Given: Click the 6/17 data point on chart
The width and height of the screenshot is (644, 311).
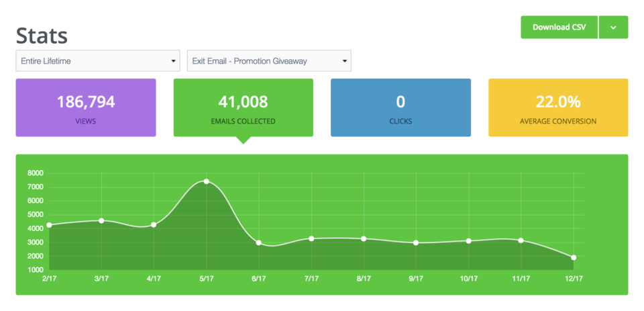Looking at the screenshot, I should click(x=259, y=242).
